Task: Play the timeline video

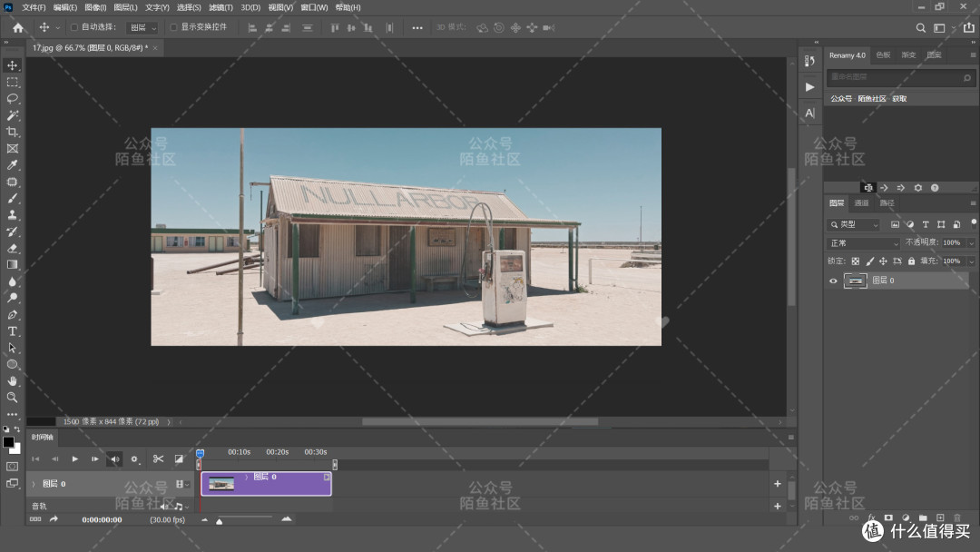Action: click(75, 458)
